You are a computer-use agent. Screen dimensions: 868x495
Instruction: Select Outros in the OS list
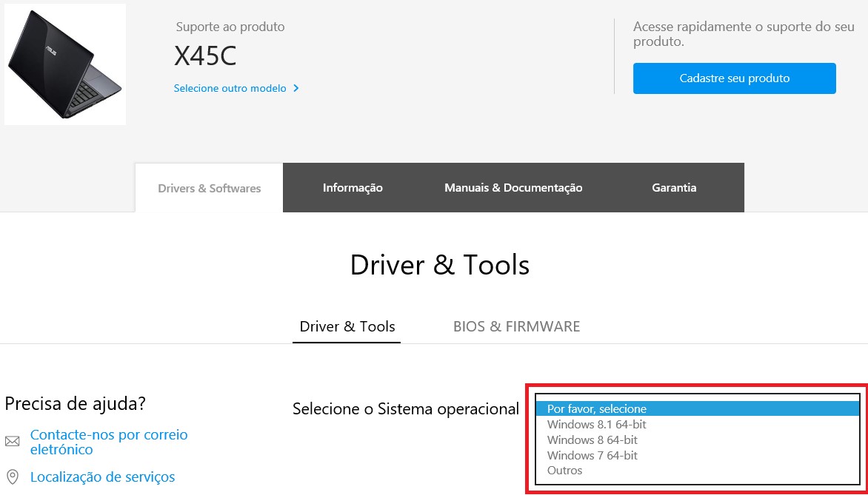697,471
